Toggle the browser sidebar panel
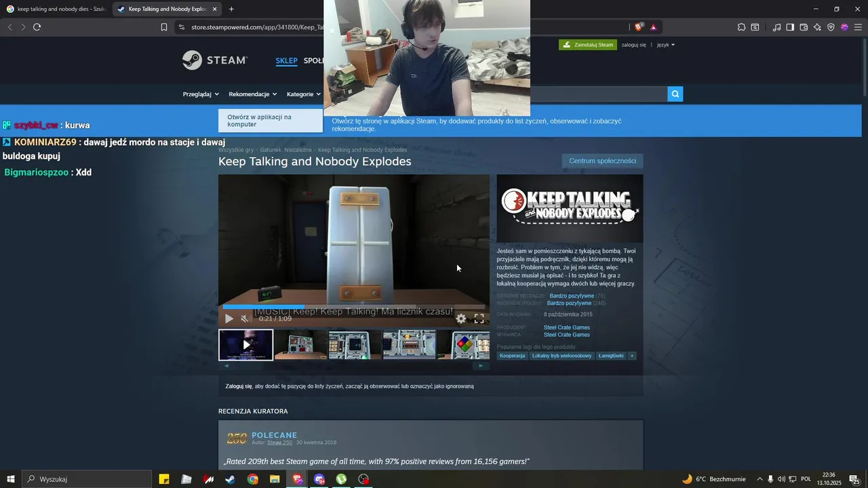The width and height of the screenshot is (868, 488). click(790, 27)
